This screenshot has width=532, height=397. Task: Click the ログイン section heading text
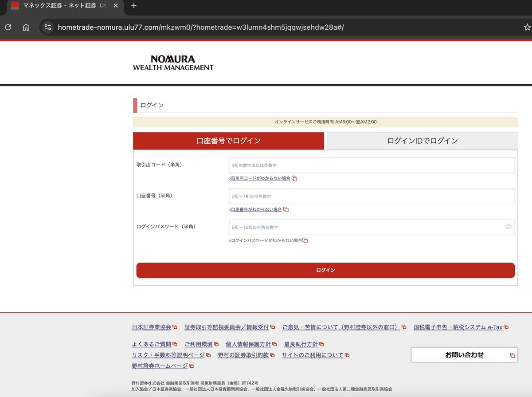[x=152, y=106]
